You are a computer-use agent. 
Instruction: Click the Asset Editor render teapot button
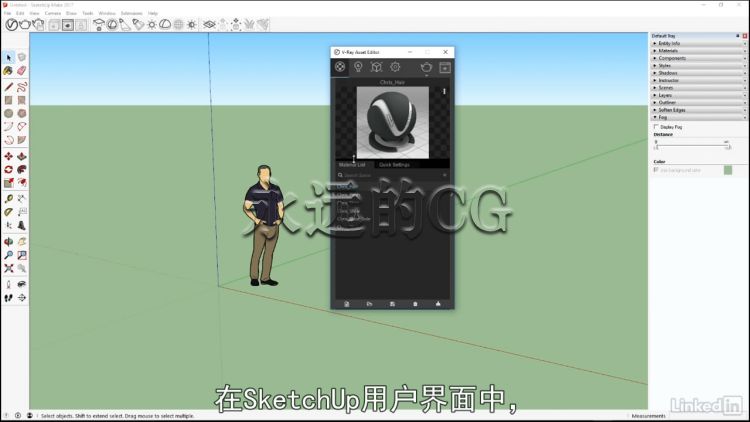click(x=426, y=67)
